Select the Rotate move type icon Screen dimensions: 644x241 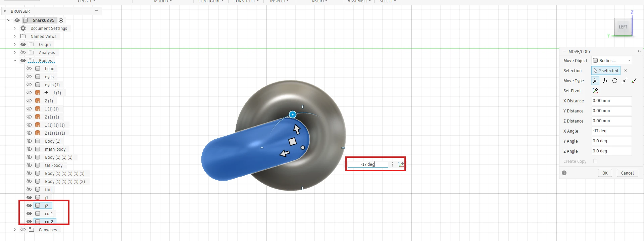(615, 81)
